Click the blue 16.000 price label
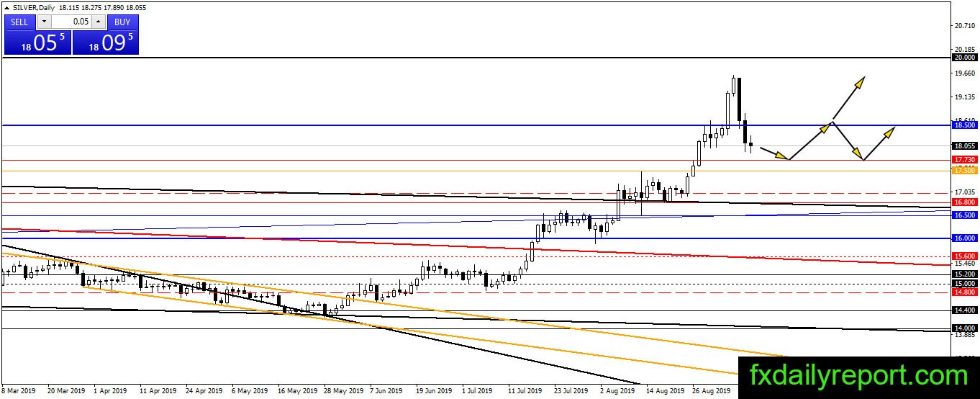 pos(964,238)
